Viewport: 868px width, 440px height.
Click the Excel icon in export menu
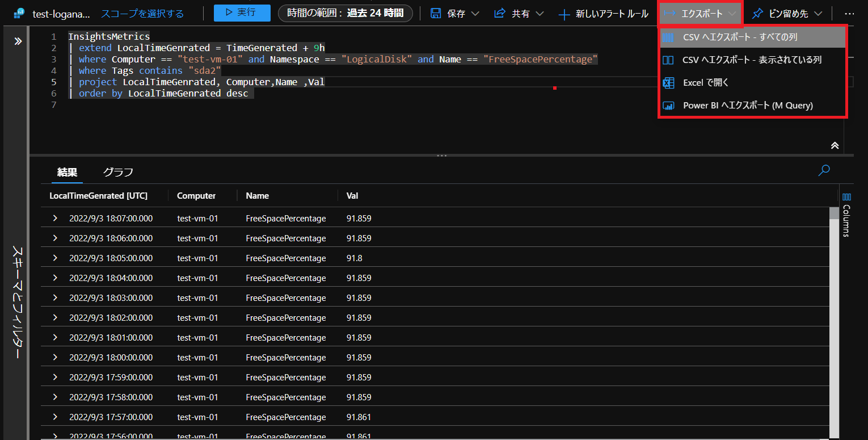click(x=668, y=83)
